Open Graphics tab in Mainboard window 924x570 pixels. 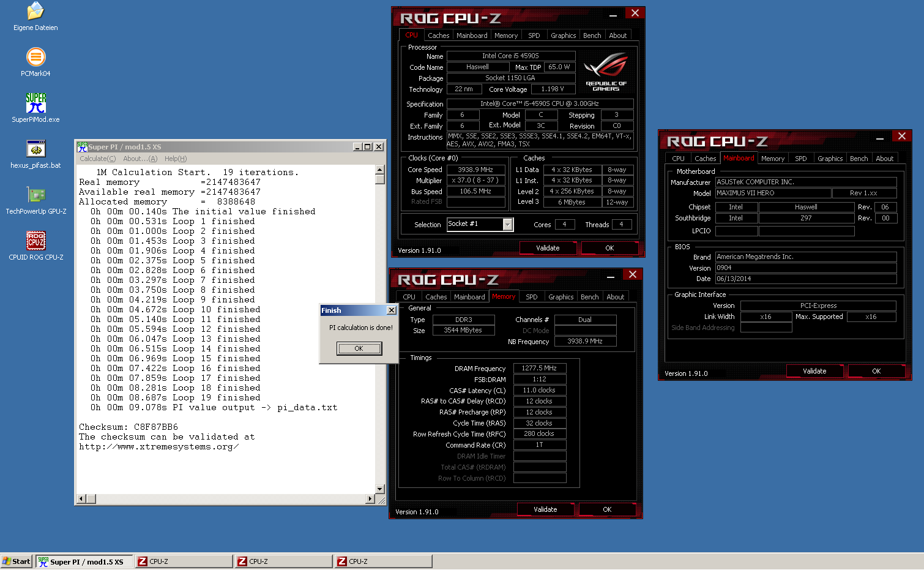(830, 159)
